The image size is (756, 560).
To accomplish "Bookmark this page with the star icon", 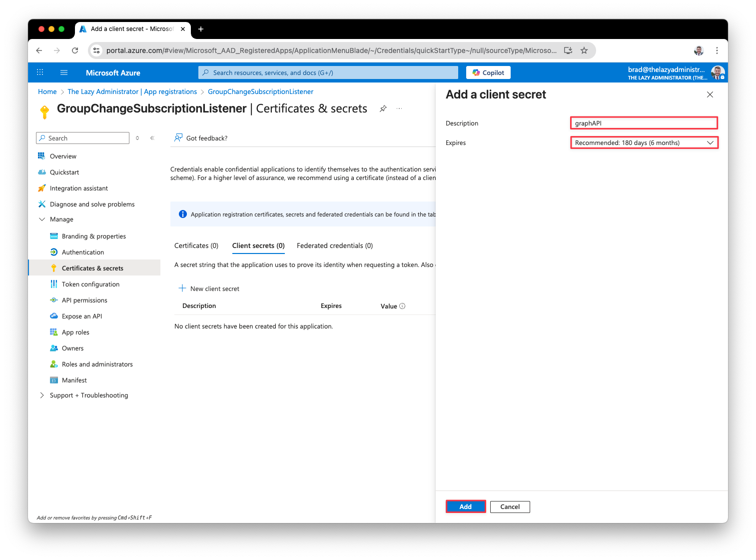I will click(x=584, y=50).
